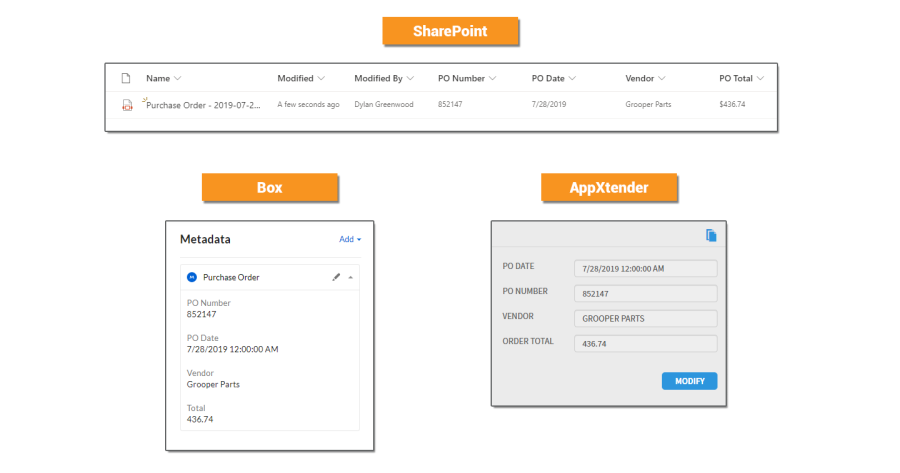The height and width of the screenshot is (473, 900).
Task: Open the Vendor column dropdown
Action: (662, 78)
